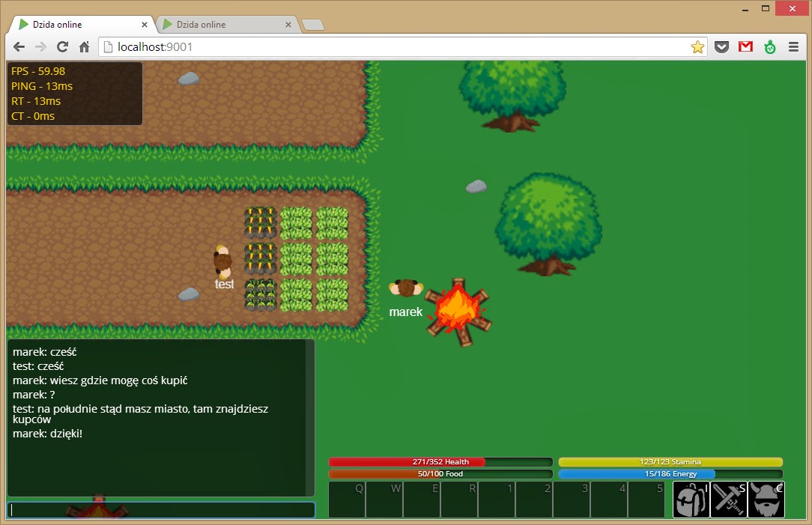This screenshot has width=812, height=525.
Task: Select the Q hotkey slot
Action: [x=347, y=500]
